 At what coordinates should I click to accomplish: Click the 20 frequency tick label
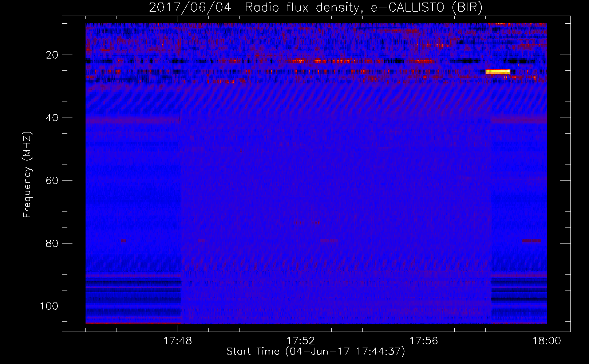[x=52, y=55]
